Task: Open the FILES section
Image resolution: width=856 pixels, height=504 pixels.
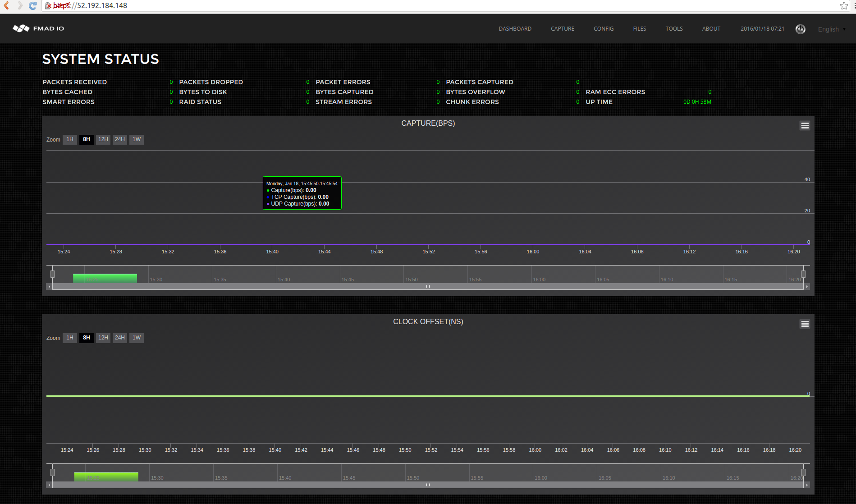Action: 639,28
